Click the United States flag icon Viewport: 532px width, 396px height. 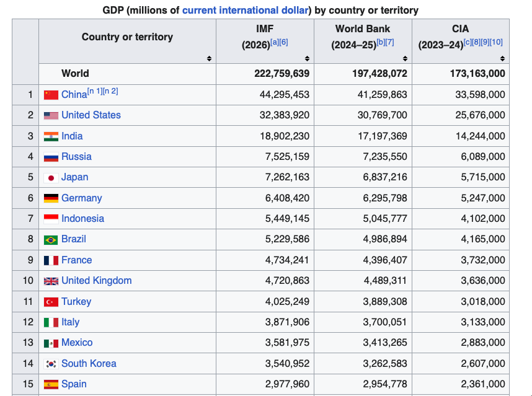click(51, 116)
